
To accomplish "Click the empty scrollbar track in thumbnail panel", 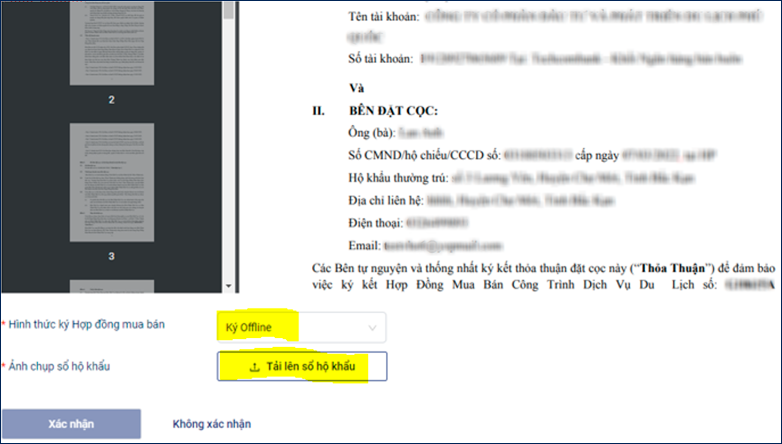I will tap(228, 150).
